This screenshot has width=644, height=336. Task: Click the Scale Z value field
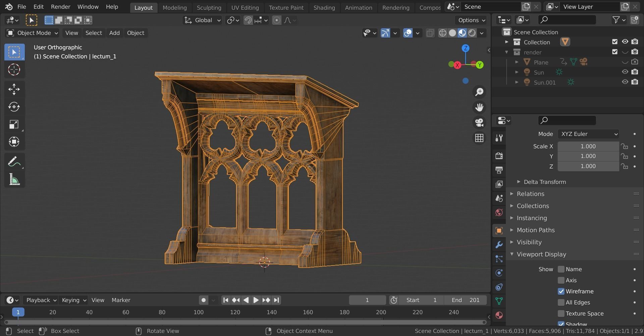(588, 166)
